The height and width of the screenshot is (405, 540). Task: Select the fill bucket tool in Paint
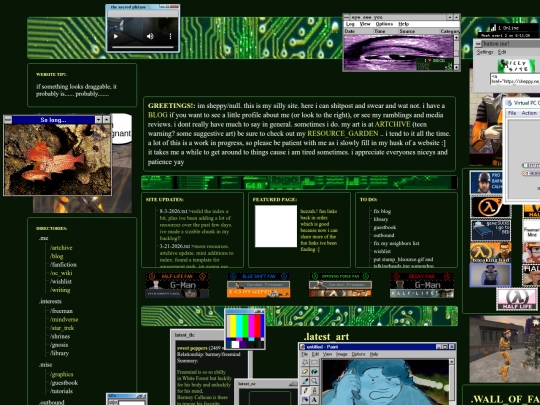coord(314,372)
